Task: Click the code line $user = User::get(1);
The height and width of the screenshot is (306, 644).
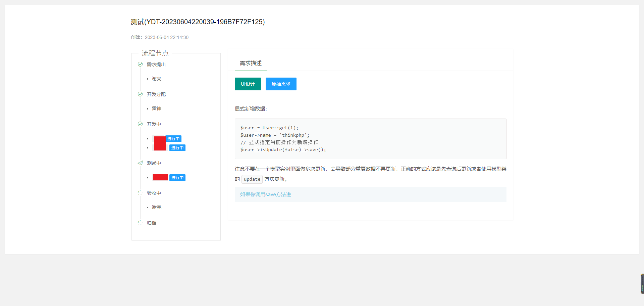Action: 269,128
